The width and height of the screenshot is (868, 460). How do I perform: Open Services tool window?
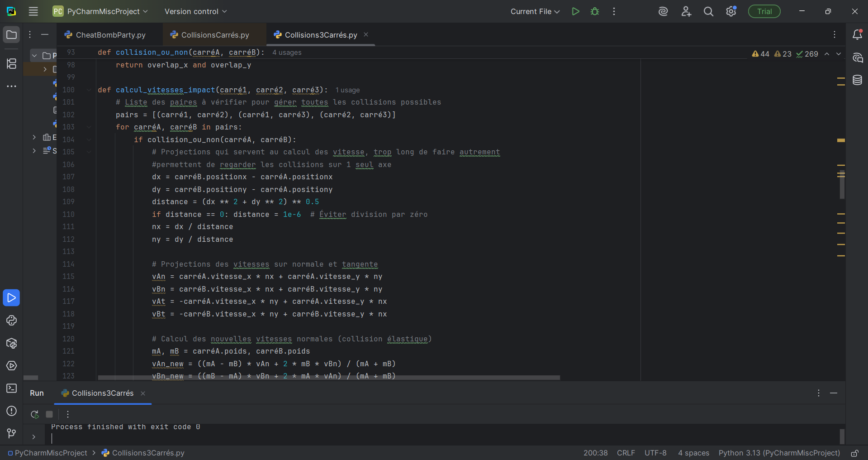[x=11, y=366]
